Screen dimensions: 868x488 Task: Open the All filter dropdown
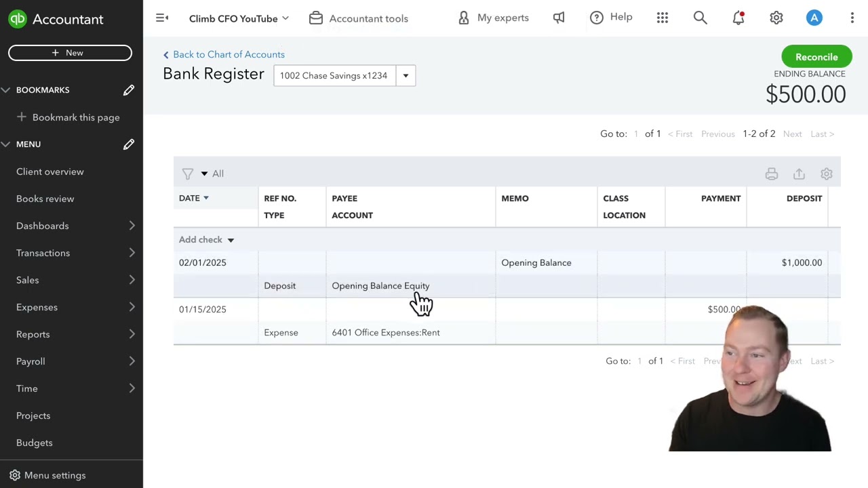tap(212, 174)
